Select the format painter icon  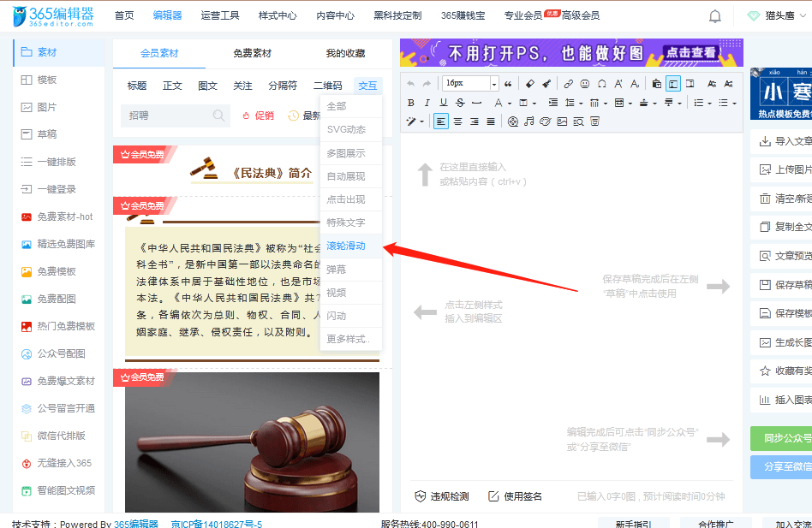(x=546, y=84)
